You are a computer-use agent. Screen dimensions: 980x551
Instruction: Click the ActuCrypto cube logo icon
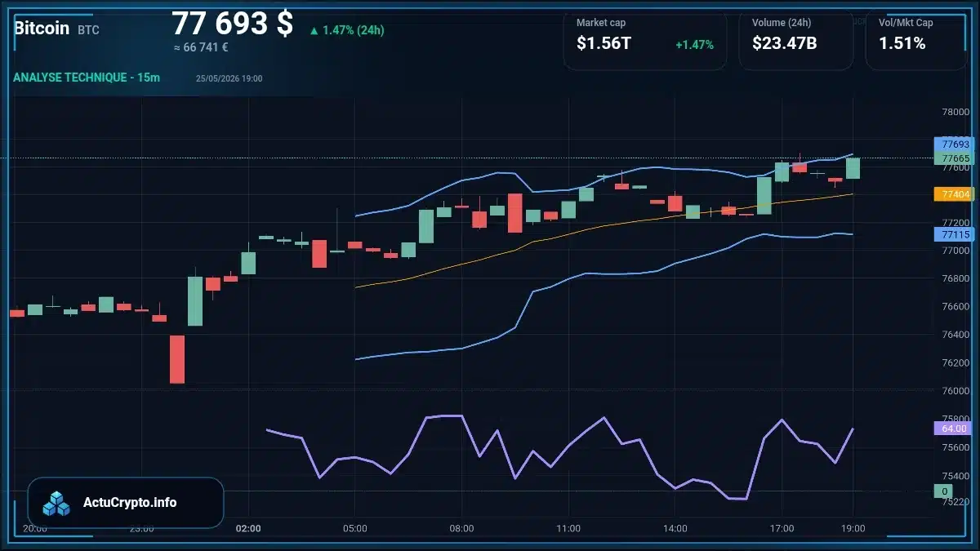coord(57,503)
